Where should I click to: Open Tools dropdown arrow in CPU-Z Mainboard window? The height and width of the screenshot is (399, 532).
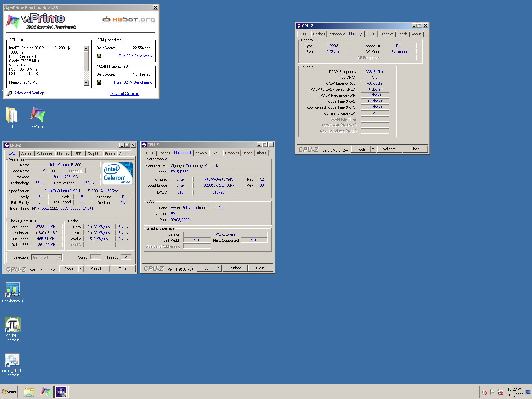(x=218, y=268)
